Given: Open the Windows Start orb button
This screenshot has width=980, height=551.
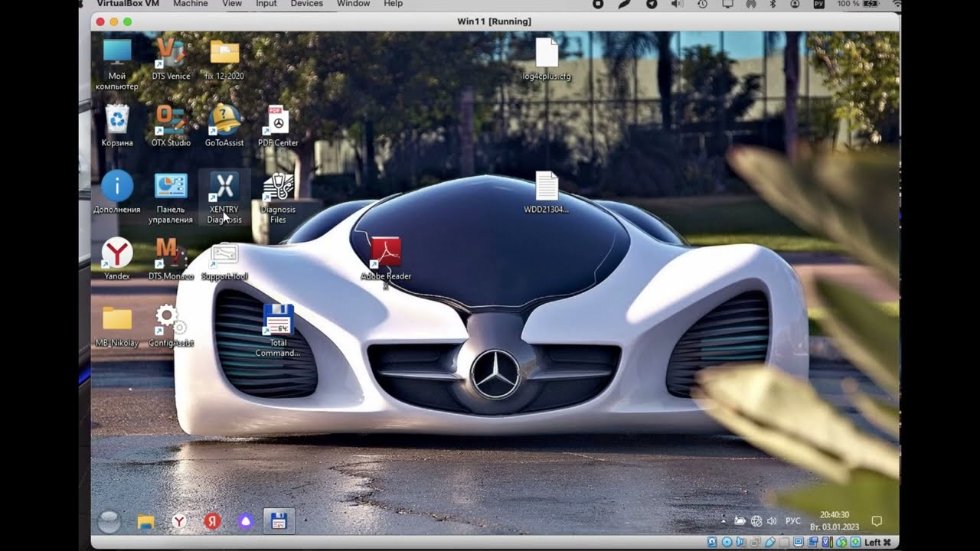Looking at the screenshot, I should pyautogui.click(x=109, y=521).
